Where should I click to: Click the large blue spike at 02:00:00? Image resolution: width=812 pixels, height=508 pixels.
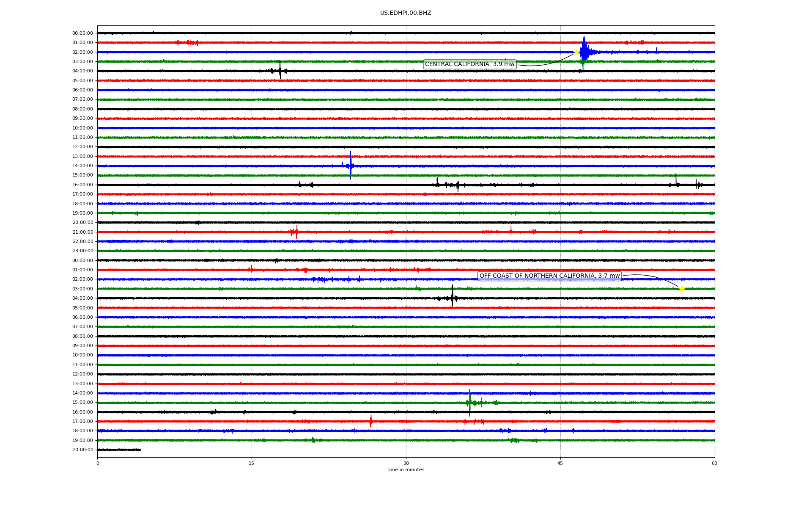coord(584,51)
